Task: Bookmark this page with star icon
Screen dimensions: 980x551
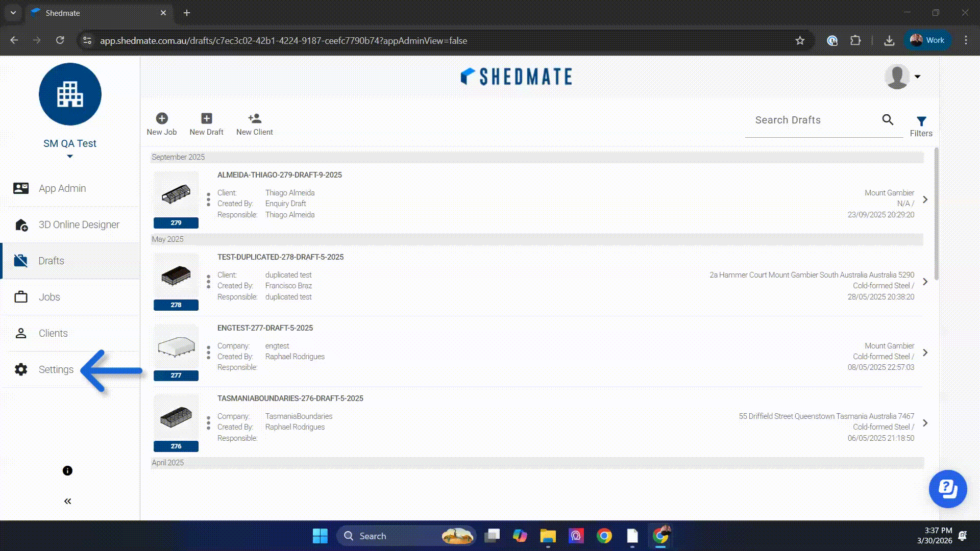Action: (x=800, y=41)
